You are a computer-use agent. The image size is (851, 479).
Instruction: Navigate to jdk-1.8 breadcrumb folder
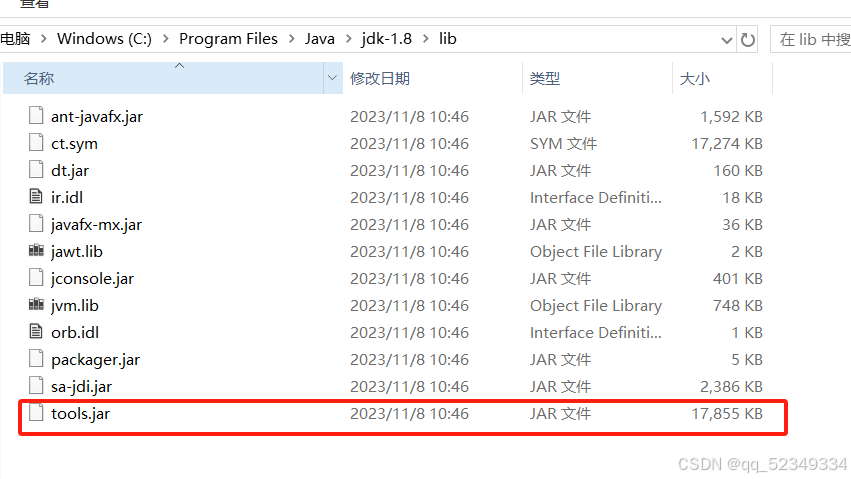click(x=386, y=39)
